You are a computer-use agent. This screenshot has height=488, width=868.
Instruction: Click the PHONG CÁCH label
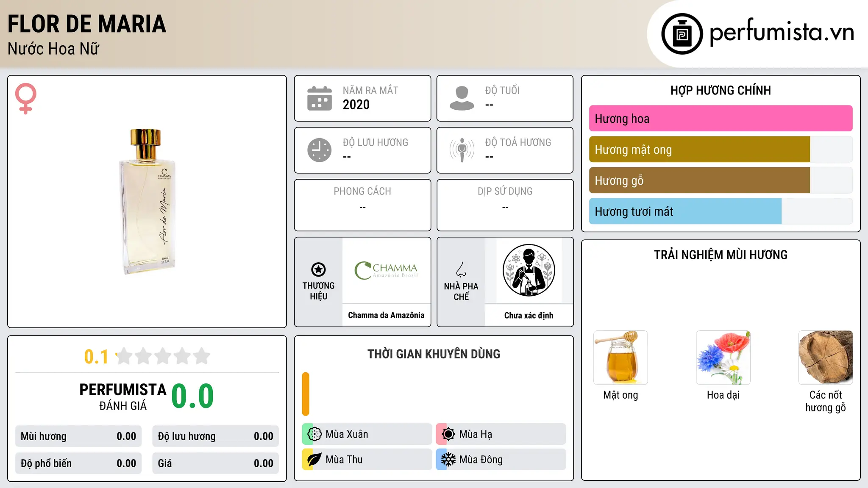362,191
